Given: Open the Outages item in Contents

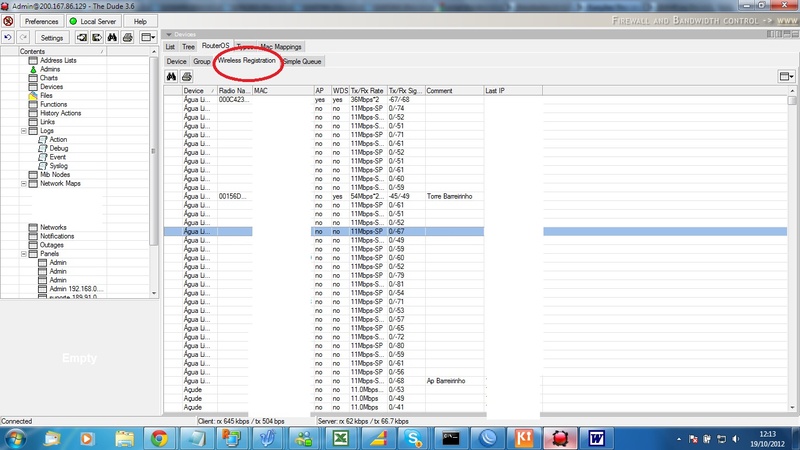Looking at the screenshot, I should (52, 245).
